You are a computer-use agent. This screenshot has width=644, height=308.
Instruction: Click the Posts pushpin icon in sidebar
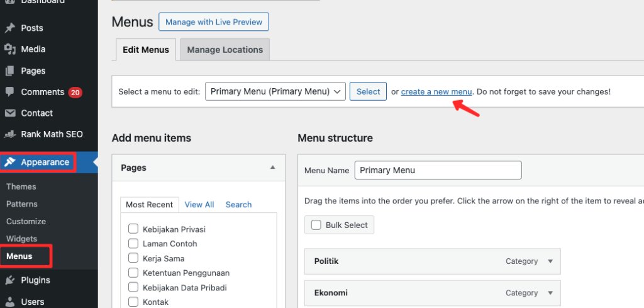(10, 28)
